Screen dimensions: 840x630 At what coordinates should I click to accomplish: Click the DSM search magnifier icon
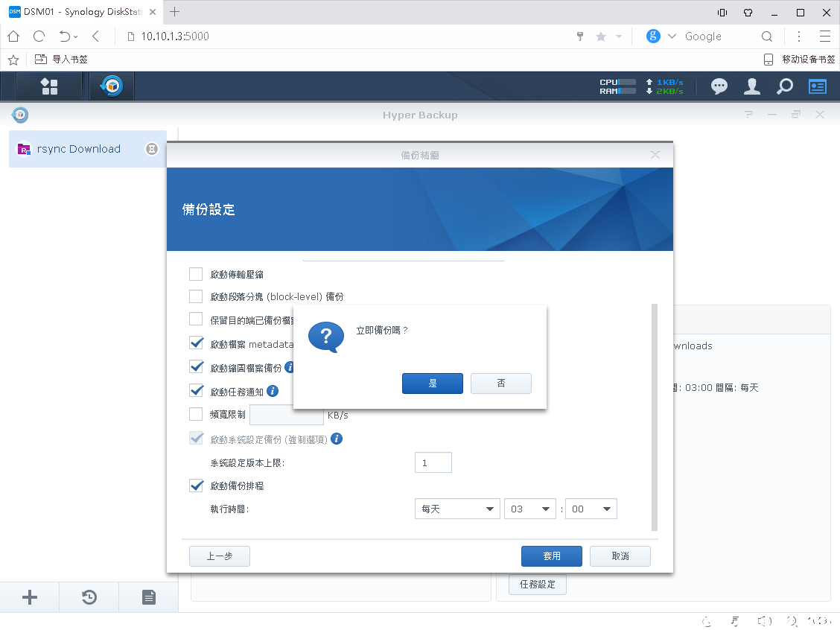point(784,86)
